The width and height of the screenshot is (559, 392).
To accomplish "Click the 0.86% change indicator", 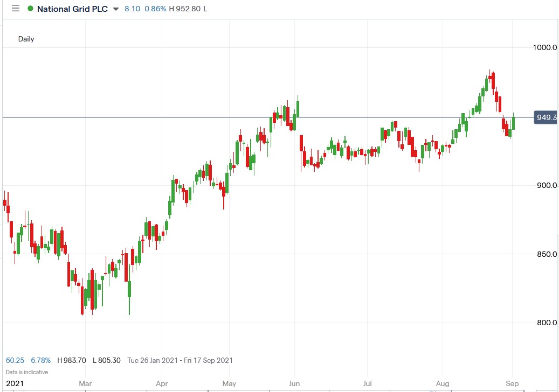I will point(154,9).
